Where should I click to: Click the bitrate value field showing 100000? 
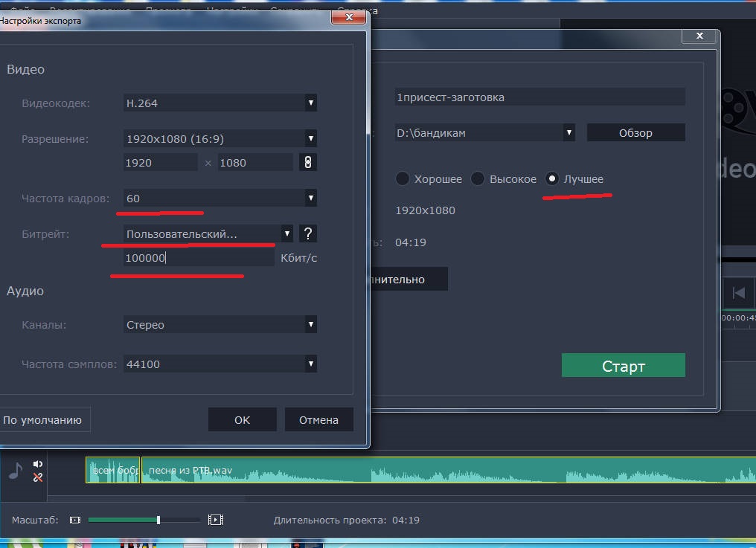click(199, 258)
